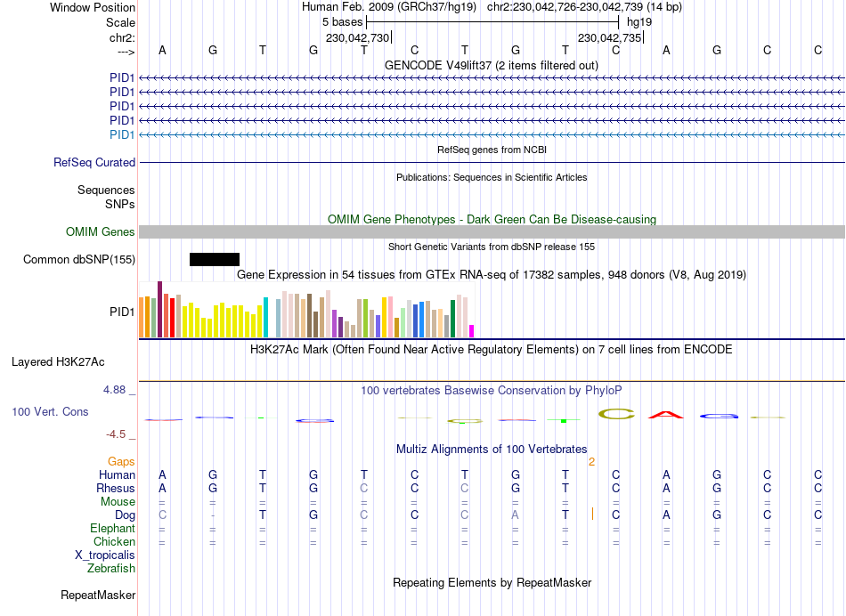The width and height of the screenshot is (846, 616).
Task: Click the 'Gaps' row label
Action: pos(121,462)
